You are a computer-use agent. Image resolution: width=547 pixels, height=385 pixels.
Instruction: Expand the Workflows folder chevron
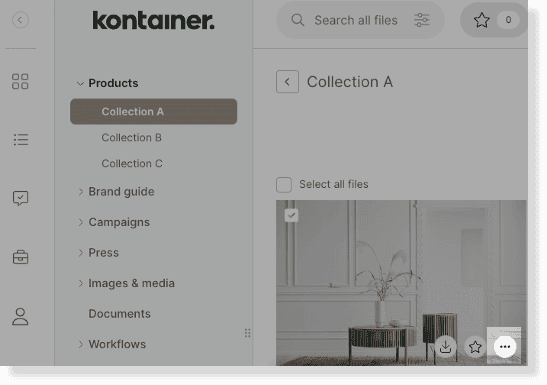pos(81,344)
